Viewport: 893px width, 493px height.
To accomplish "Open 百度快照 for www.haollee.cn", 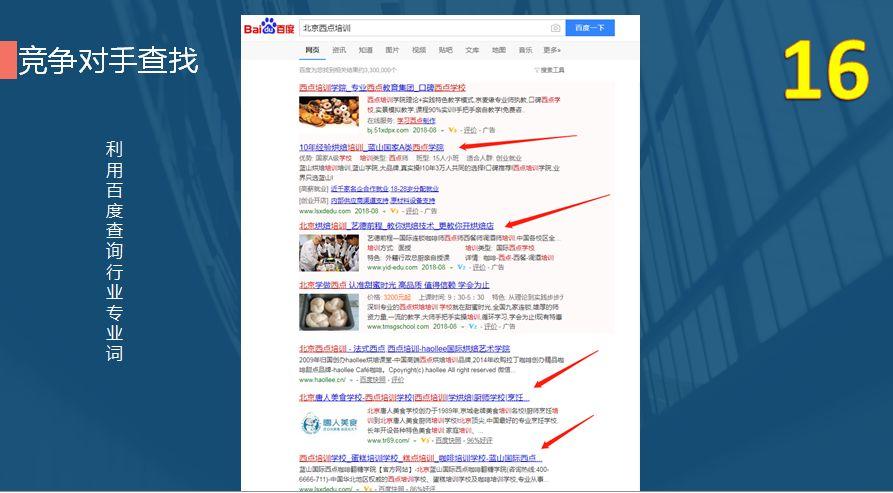I will coord(372,380).
